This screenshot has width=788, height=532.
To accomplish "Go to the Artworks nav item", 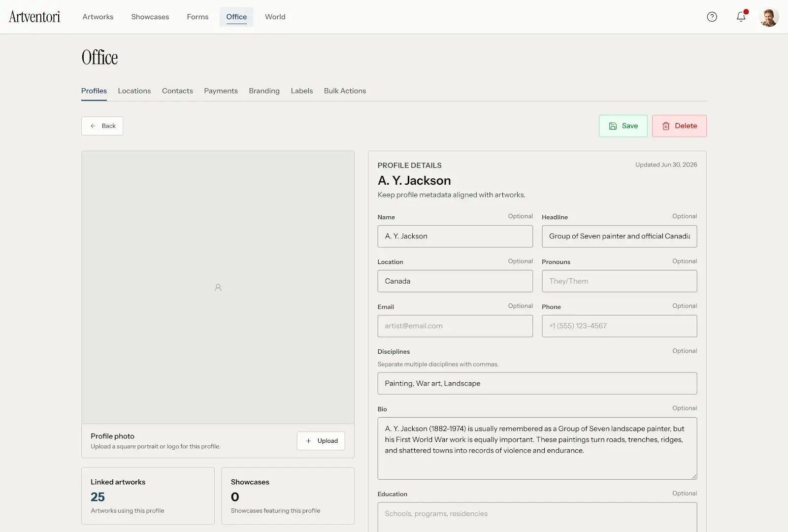I will point(98,17).
